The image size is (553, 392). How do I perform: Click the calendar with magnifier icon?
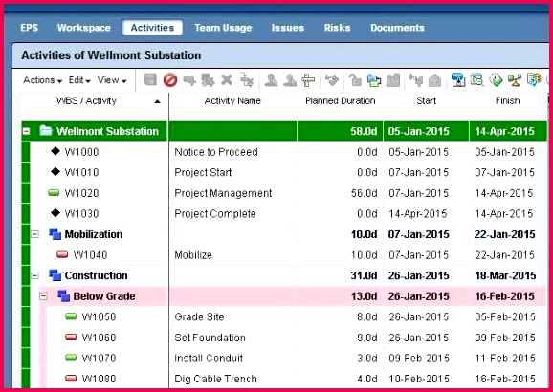click(x=476, y=80)
